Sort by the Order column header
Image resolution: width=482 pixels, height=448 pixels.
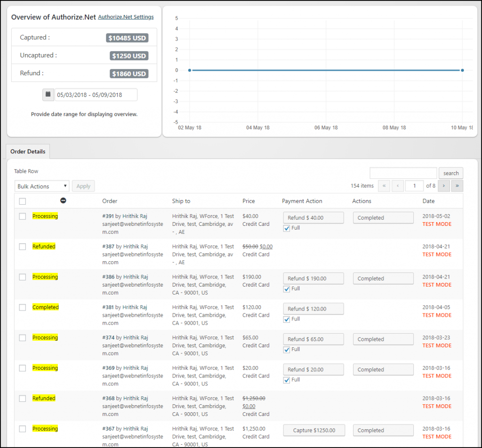[110, 201]
